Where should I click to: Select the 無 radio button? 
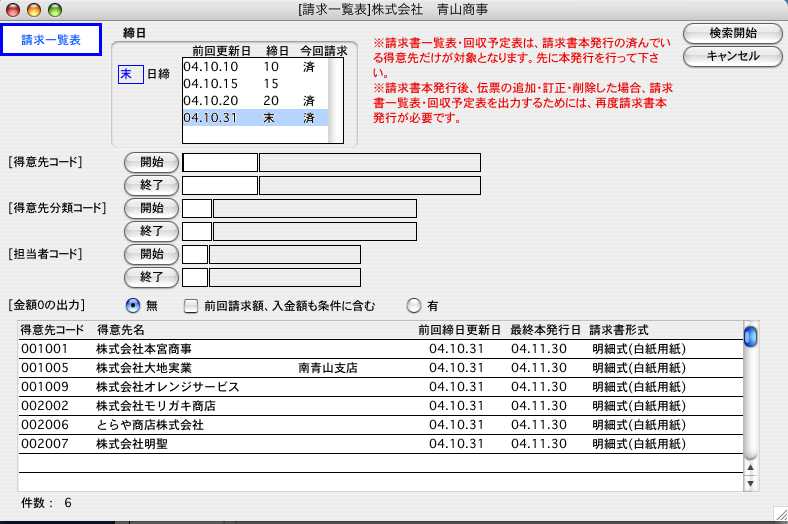click(133, 306)
